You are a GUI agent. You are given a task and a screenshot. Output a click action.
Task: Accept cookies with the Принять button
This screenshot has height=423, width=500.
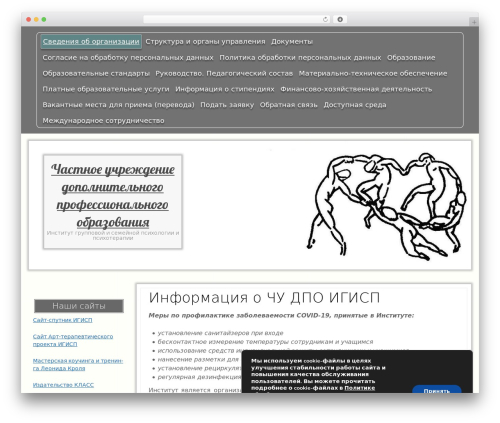pyautogui.click(x=437, y=389)
